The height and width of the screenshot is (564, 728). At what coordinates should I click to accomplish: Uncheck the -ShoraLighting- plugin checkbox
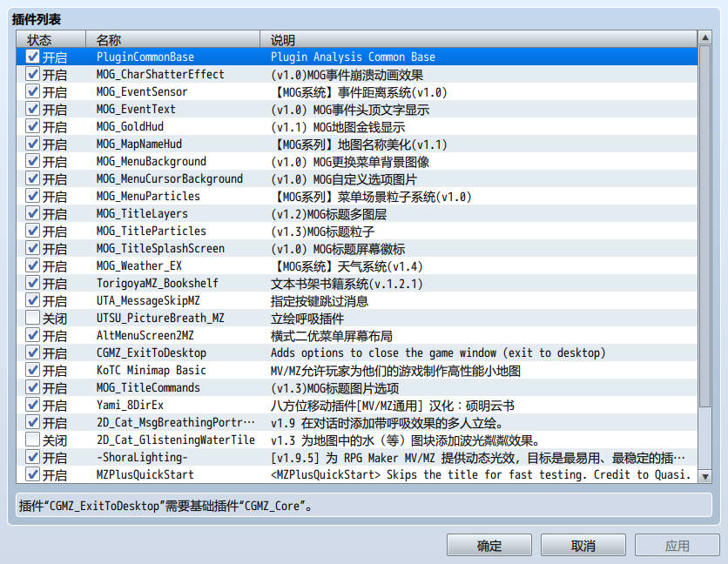point(32,457)
